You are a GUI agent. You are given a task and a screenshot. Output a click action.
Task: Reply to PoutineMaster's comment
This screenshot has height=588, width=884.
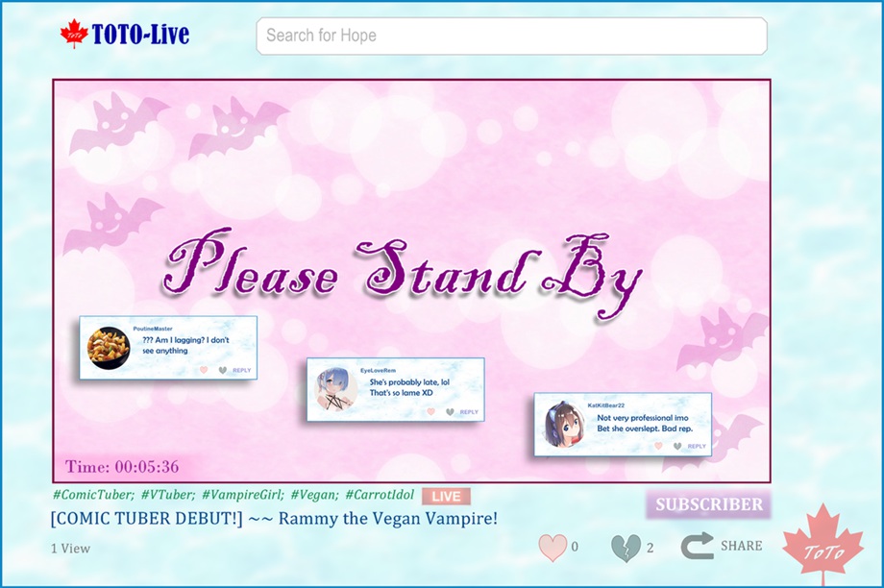(x=241, y=370)
